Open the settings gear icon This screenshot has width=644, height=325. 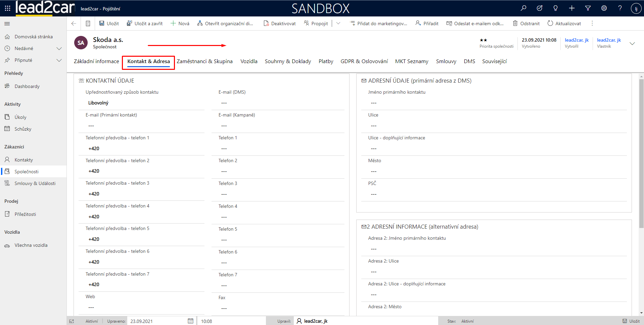pos(604,8)
